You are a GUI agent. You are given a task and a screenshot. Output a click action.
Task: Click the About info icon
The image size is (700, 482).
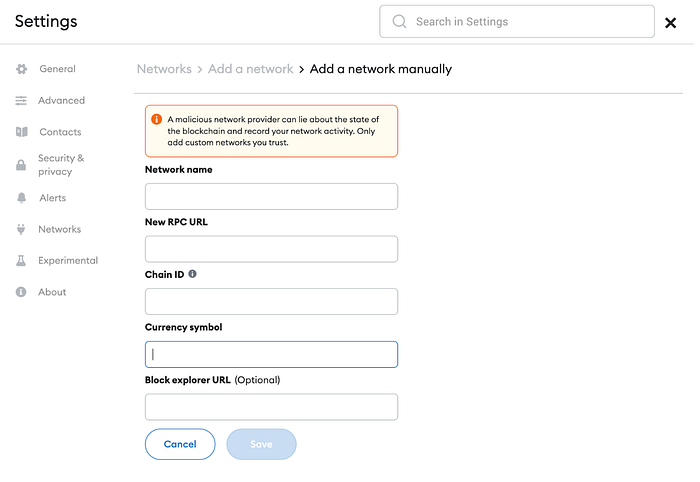pos(21,292)
